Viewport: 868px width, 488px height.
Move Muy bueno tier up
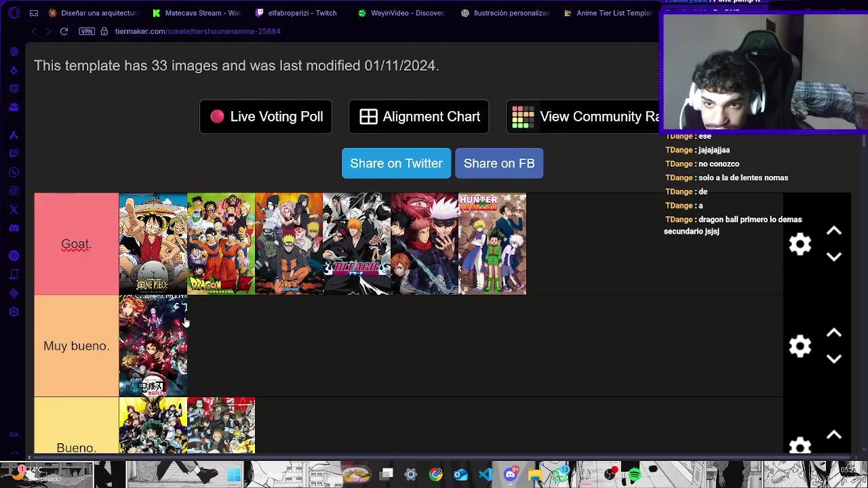click(x=834, y=333)
